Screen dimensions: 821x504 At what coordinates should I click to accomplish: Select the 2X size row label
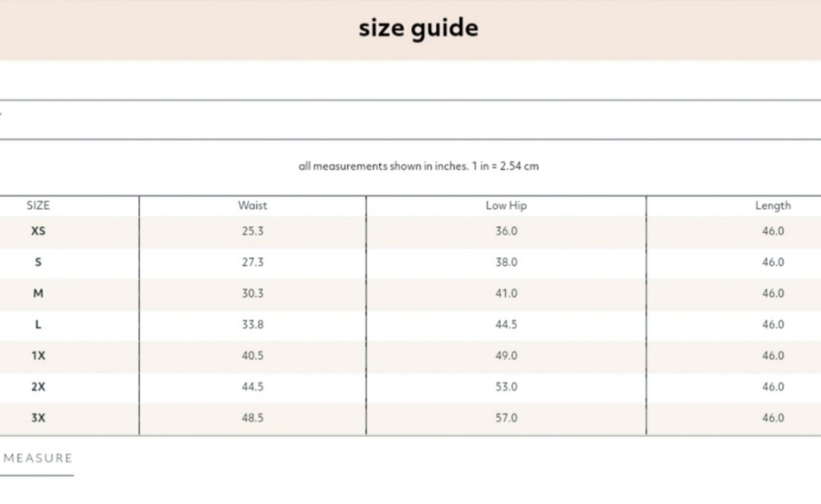[38, 387]
